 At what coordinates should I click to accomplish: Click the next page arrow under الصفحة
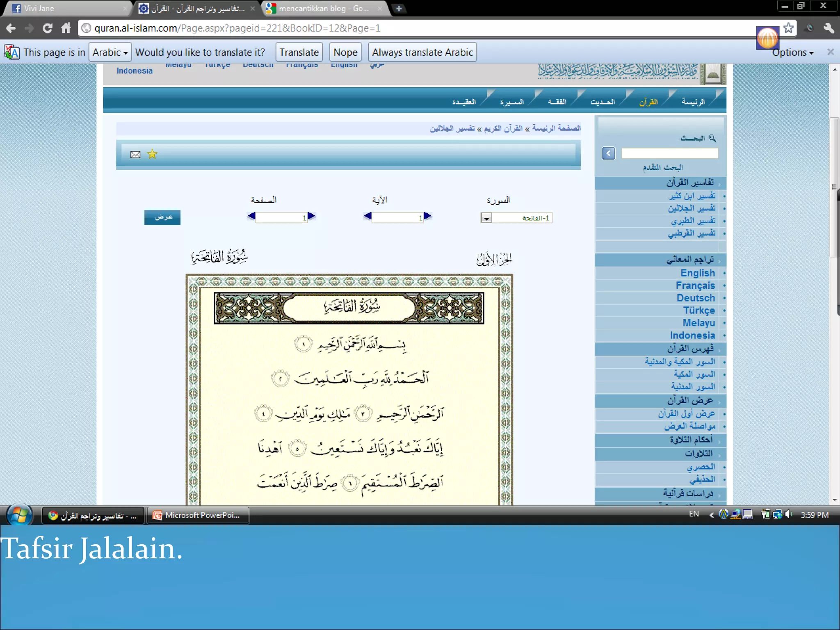coord(311,216)
